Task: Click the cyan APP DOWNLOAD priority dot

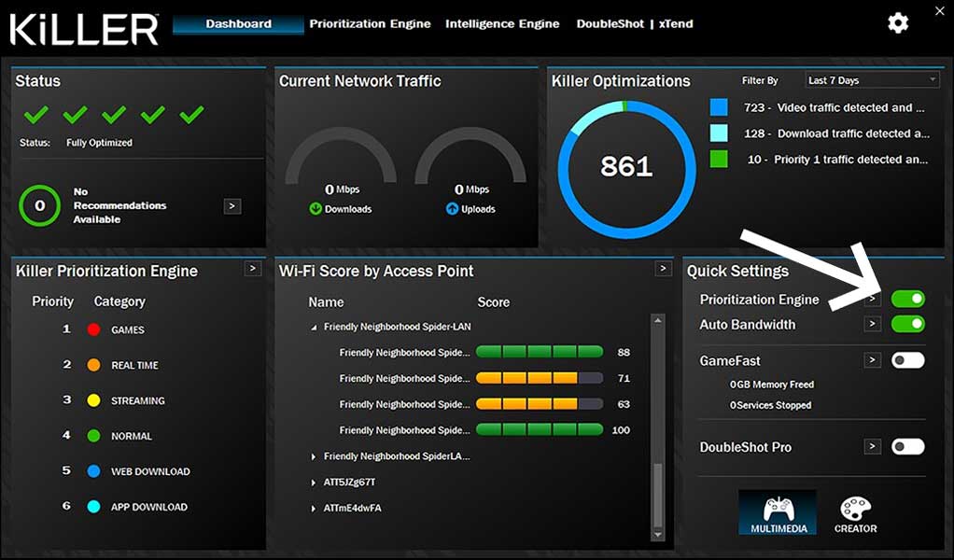Action: [93, 507]
